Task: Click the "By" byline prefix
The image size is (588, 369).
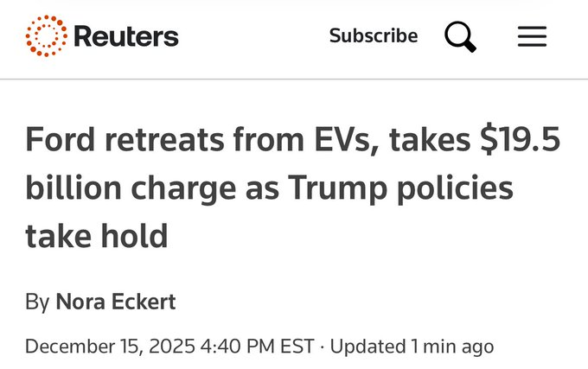Action: coord(37,302)
